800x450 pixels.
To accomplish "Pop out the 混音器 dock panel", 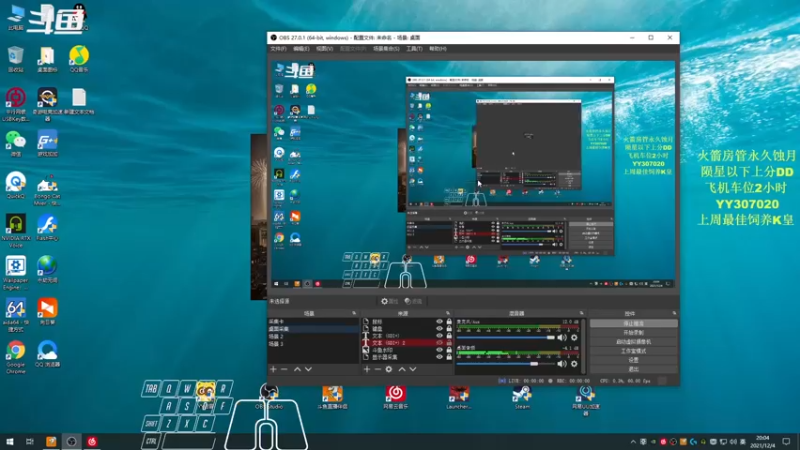I will pyautogui.click(x=581, y=313).
